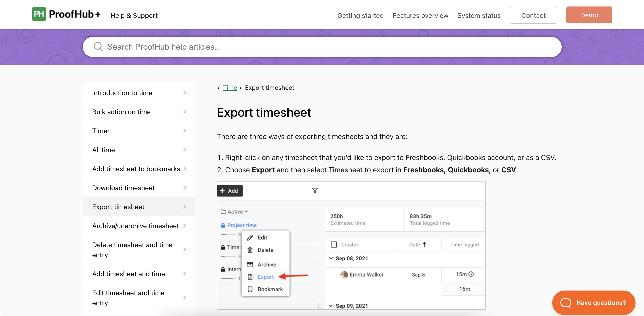644x316 pixels.
Task: Click the Time breadcrumb link
Action: (x=230, y=88)
